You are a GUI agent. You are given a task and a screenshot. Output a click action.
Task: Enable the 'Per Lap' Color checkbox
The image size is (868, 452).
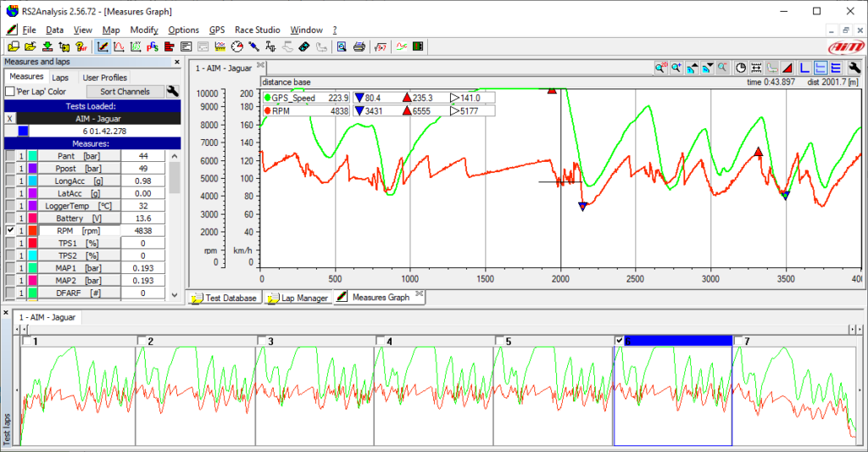click(x=10, y=92)
